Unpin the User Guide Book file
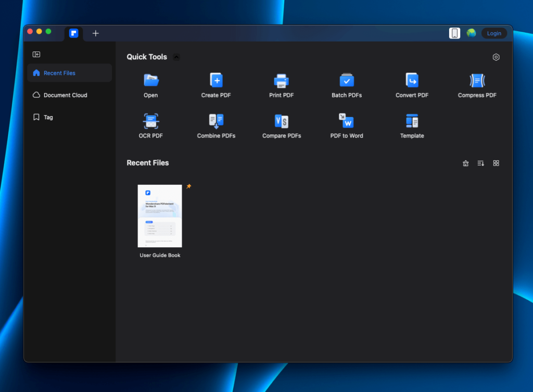This screenshot has width=533, height=392. click(x=188, y=186)
